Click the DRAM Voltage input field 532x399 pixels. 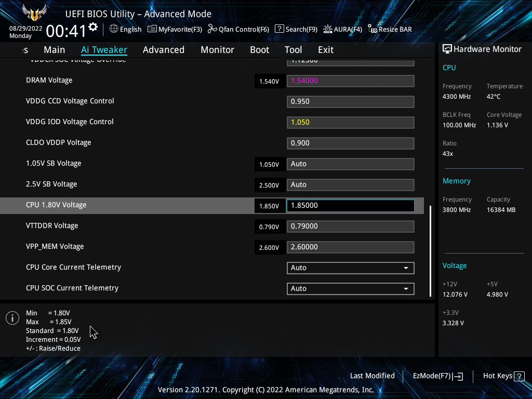click(x=351, y=81)
